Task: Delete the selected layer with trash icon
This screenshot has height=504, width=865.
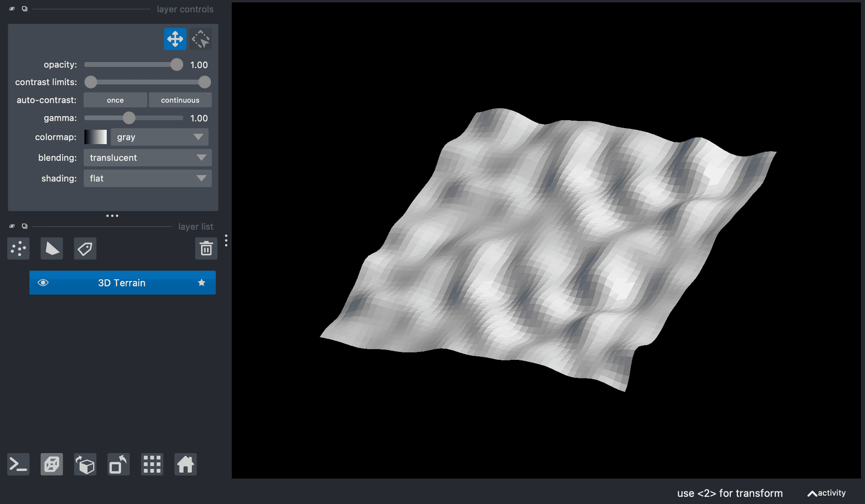Action: click(206, 249)
